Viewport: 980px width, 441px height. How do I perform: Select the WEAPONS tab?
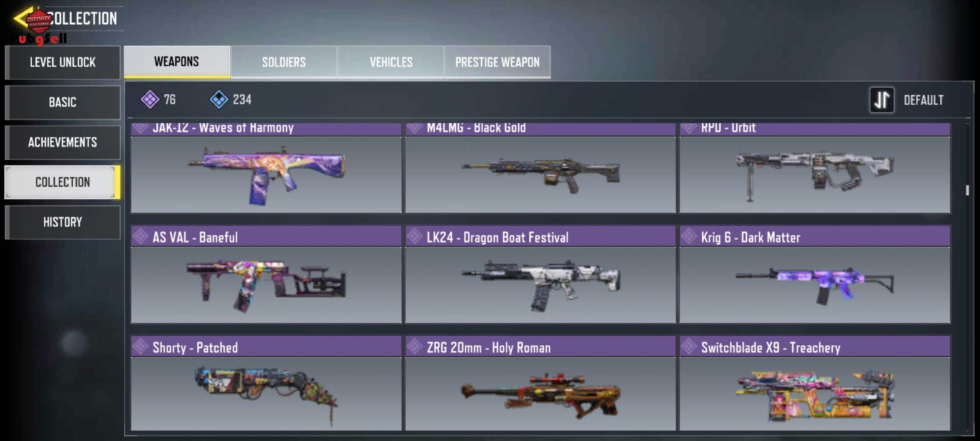177,62
